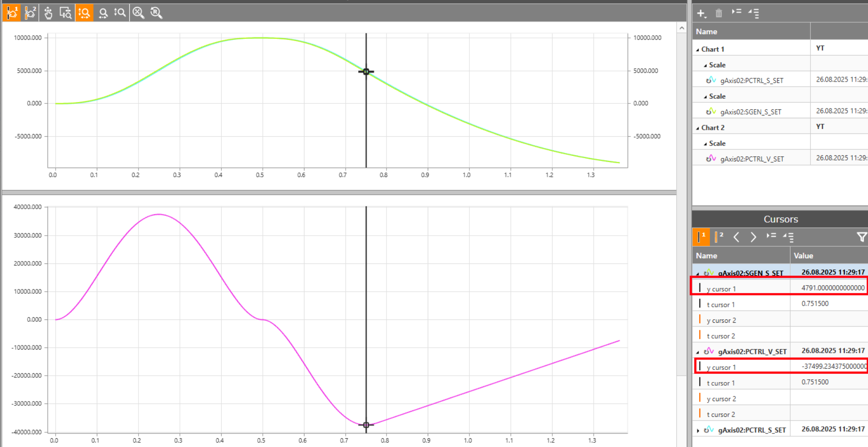Activate cursor 1 tool in chart toolbar
Screen dimensions: 868x447
pyautogui.click(x=12, y=13)
